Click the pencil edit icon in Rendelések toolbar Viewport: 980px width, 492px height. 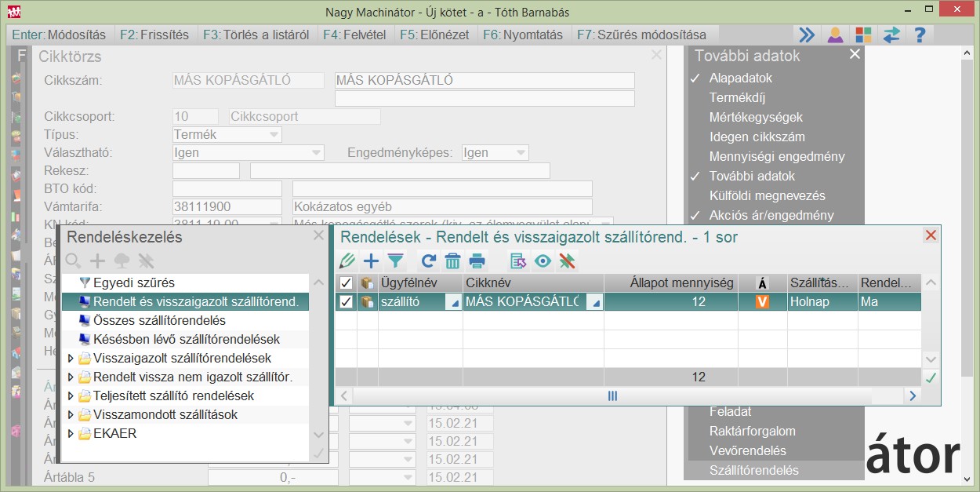tap(347, 261)
